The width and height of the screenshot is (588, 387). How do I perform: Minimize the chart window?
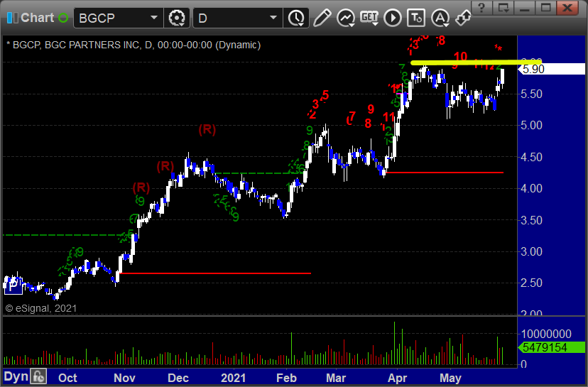click(x=525, y=8)
